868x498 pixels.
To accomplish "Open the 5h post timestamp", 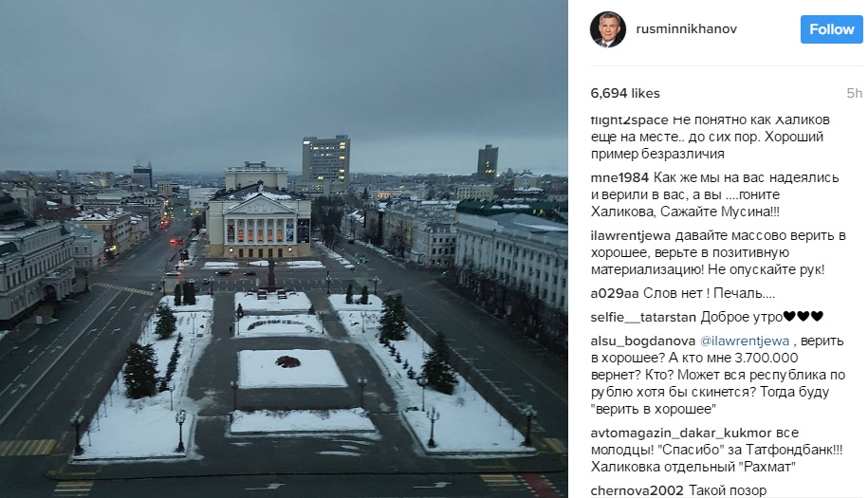I will click(854, 93).
